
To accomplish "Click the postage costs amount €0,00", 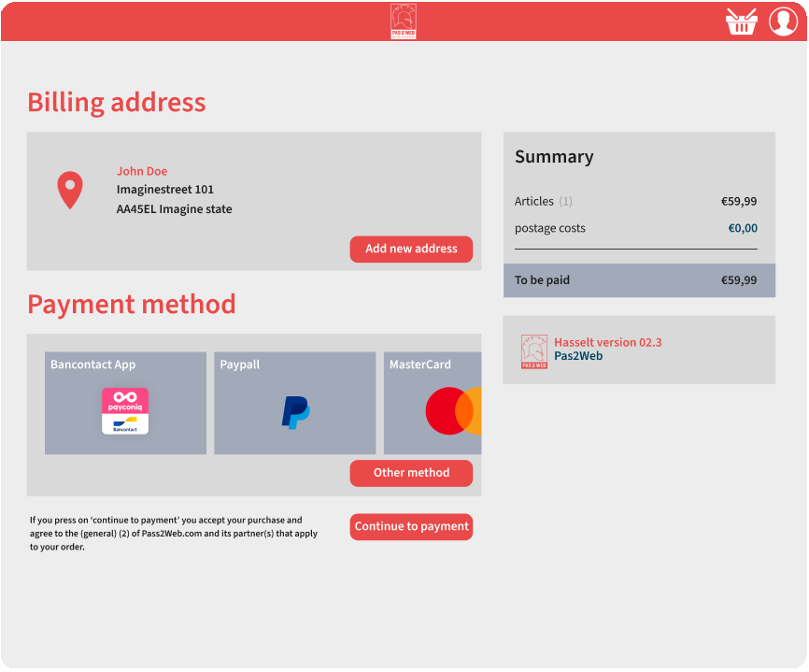I will (x=743, y=228).
